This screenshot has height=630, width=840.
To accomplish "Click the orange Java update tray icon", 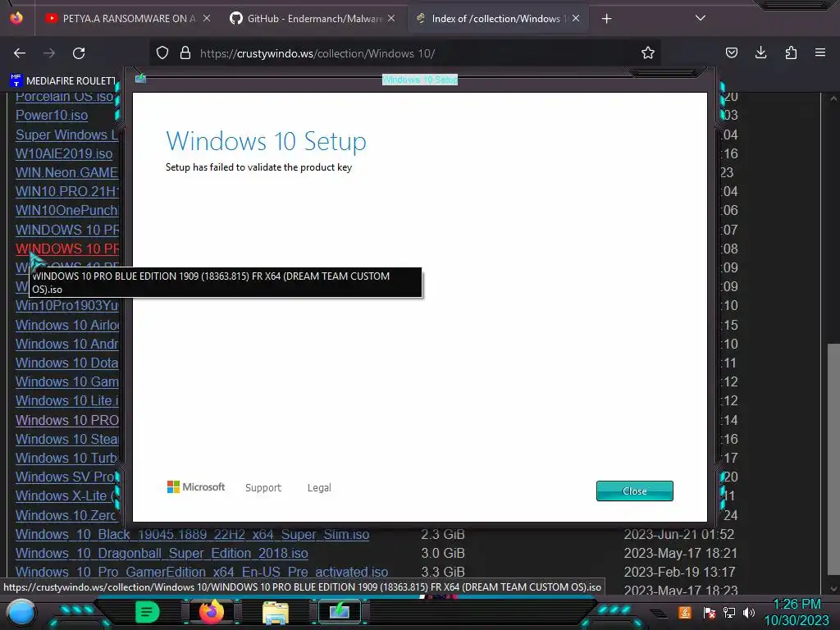I will 685,612.
